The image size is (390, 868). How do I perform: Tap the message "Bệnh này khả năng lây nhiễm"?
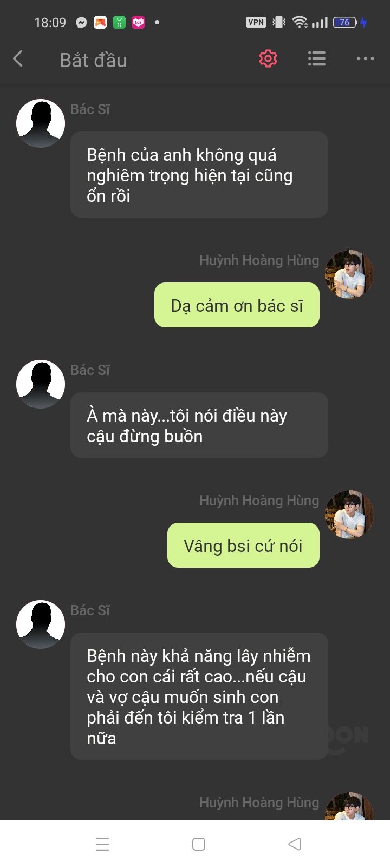pyautogui.click(x=199, y=696)
